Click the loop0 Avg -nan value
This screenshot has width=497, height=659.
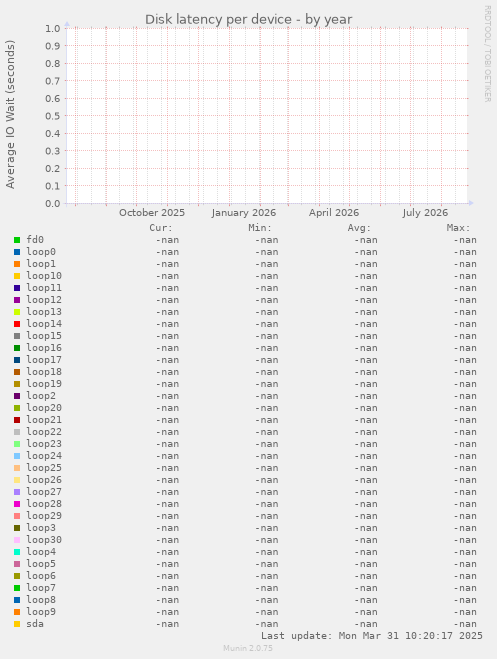pyautogui.click(x=366, y=252)
